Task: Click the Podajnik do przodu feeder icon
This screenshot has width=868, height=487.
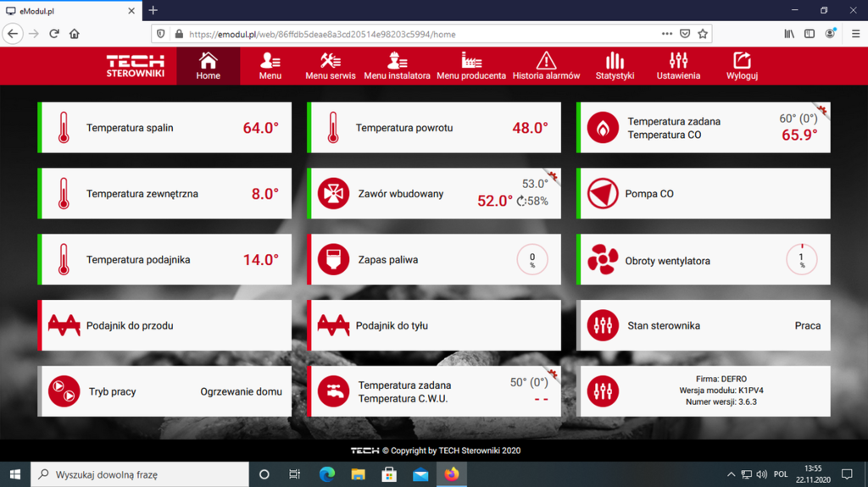Action: coord(64,325)
